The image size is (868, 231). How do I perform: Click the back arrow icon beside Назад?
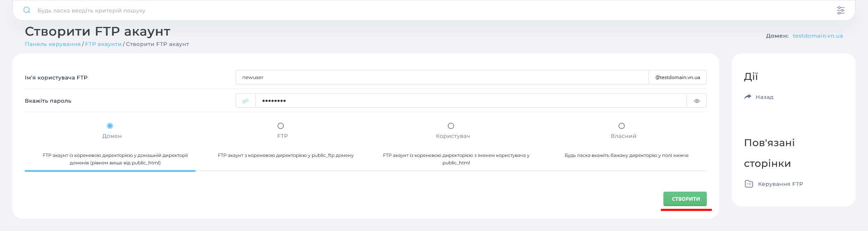747,97
